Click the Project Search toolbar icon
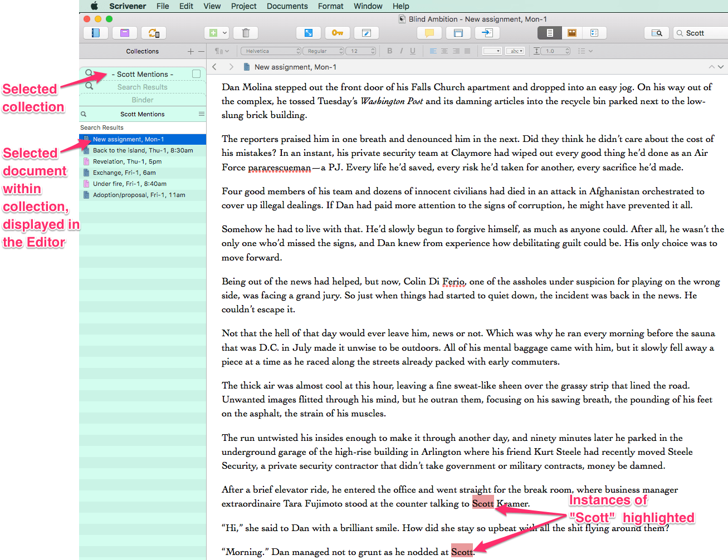The width and height of the screenshot is (728, 560). 657,33
